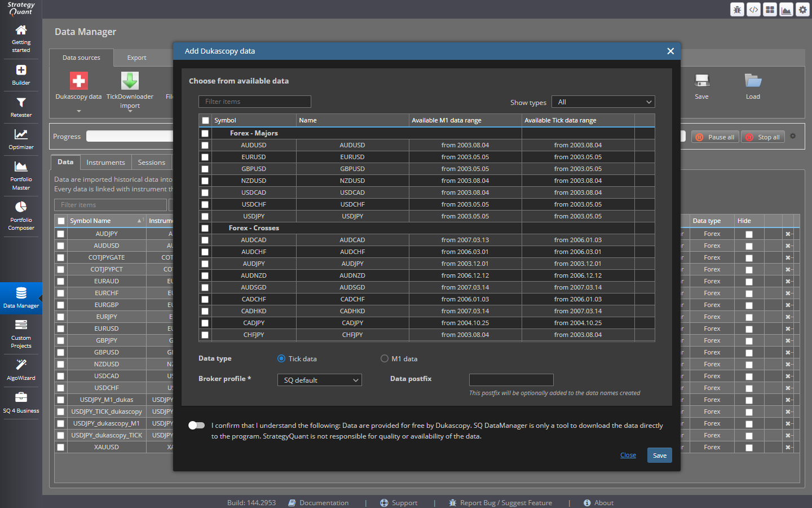Launch the Optimizer module
The height and width of the screenshot is (508, 812).
pyautogui.click(x=21, y=139)
